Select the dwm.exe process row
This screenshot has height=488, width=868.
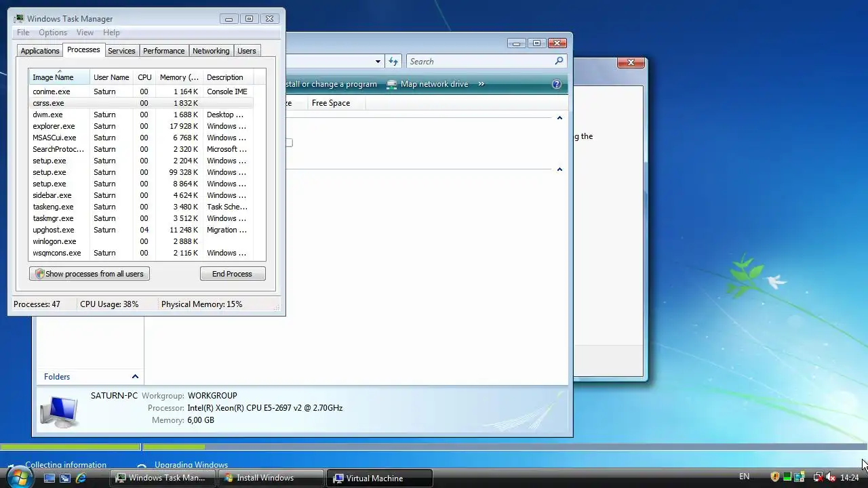click(141, 115)
